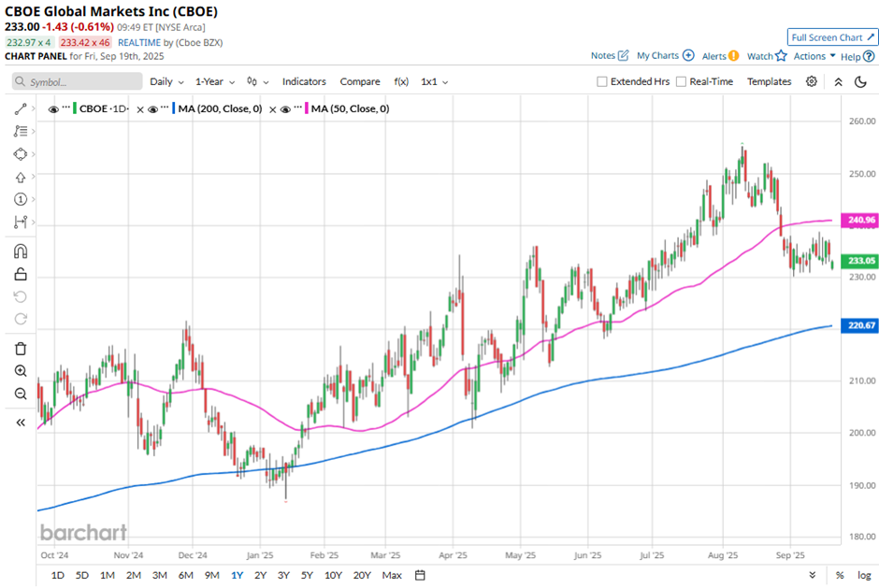Switch to the 6M time range
The width and height of the screenshot is (879, 588).
185,575
